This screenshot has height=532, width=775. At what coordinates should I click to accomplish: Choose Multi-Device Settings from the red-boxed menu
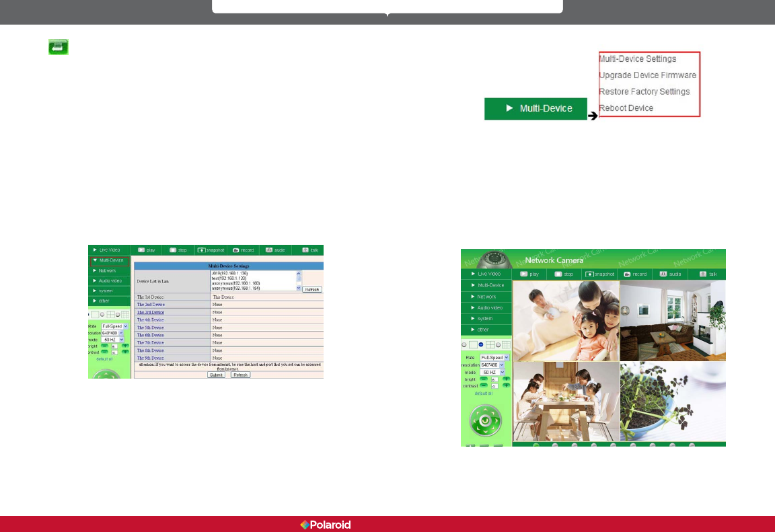tap(638, 59)
